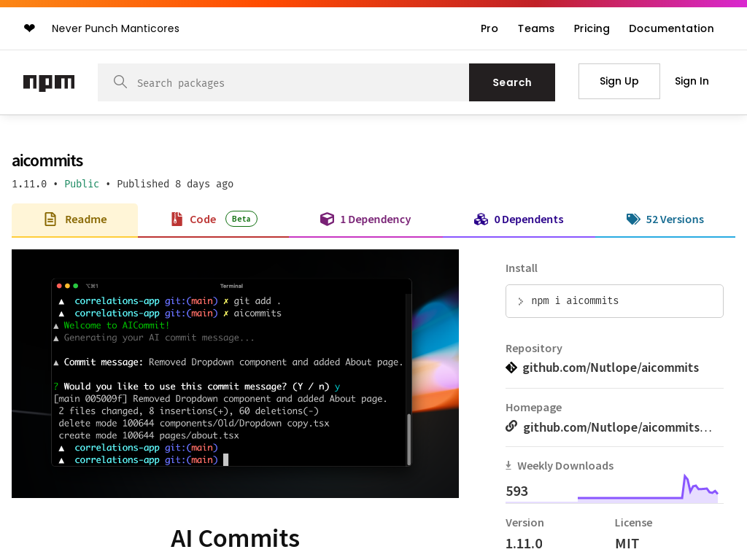Image resolution: width=747 pixels, height=560 pixels.
Task: Click the Beta badge on Code tab
Action: pyautogui.click(x=241, y=219)
